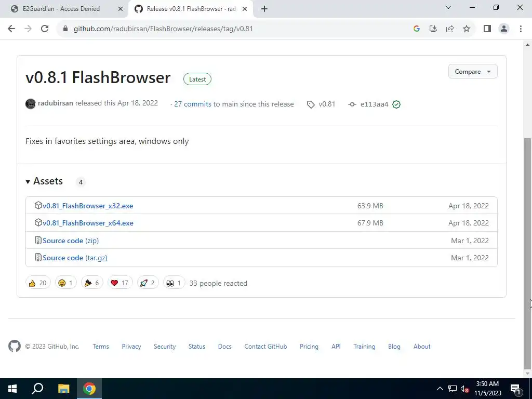The height and width of the screenshot is (399, 532).
Task: Click radubirsan avatar image
Action: [31, 104]
